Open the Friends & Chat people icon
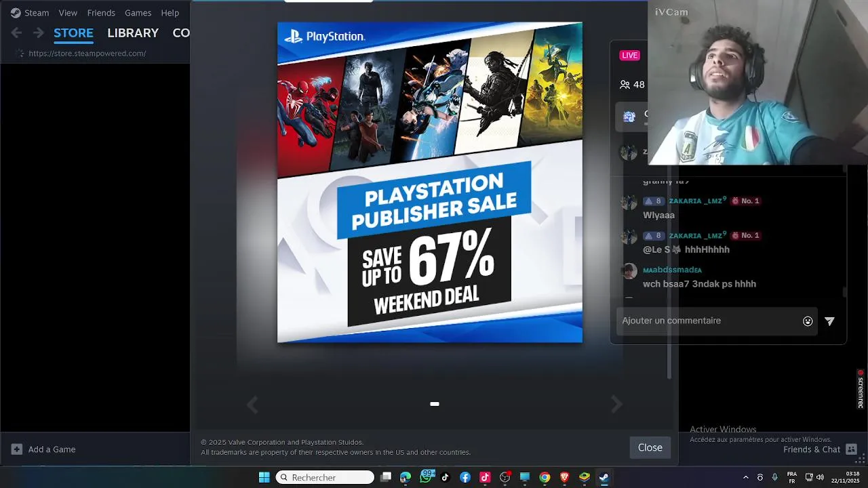Screen dimensions: 868x488 coord(852,449)
